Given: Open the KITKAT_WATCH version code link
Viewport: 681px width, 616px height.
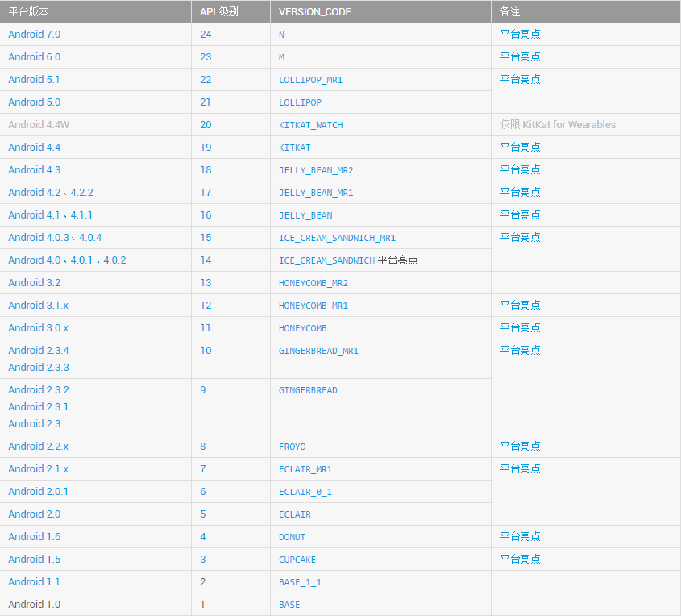Looking at the screenshot, I should pyautogui.click(x=311, y=125).
